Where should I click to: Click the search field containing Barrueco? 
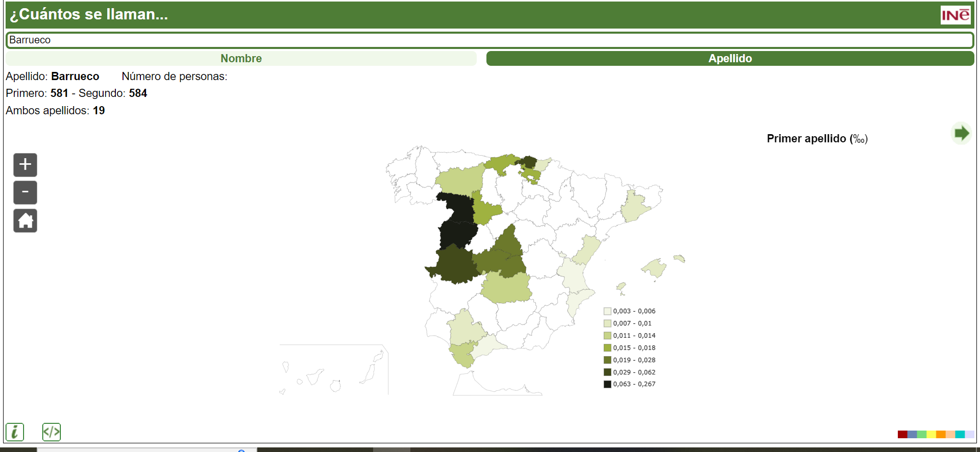pos(490,40)
